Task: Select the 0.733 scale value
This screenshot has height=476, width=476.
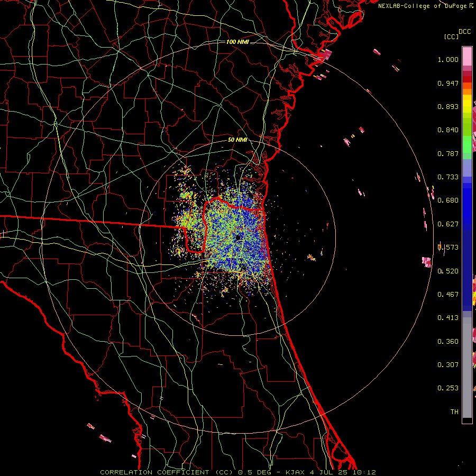Action: tap(448, 177)
